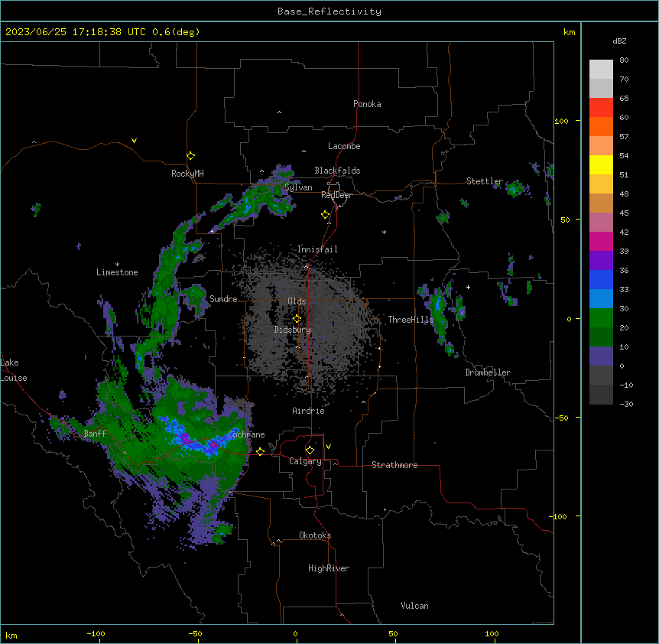Click the Vulcan town label
Viewport: 659px width, 644px height.
(415, 606)
